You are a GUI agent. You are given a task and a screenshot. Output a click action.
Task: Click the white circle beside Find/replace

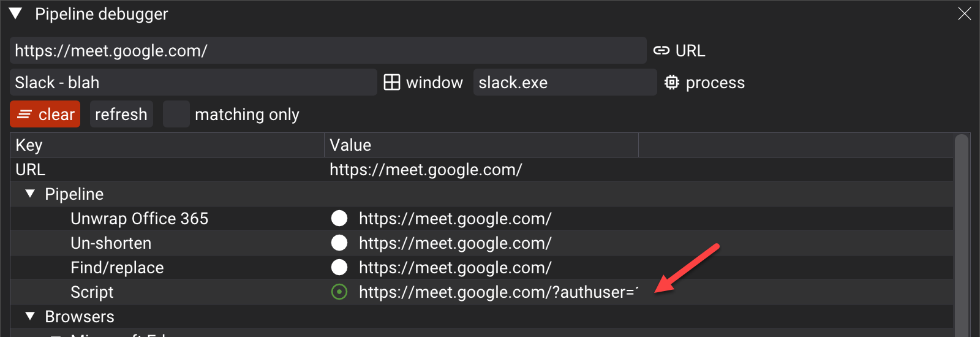(339, 267)
